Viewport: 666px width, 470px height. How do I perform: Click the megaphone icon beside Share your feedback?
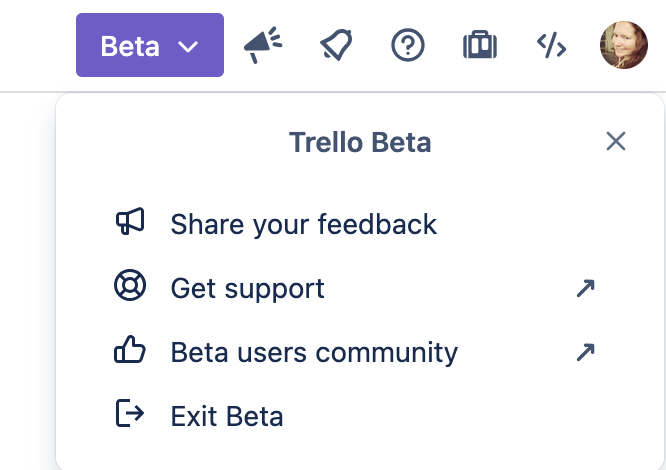[x=131, y=223]
